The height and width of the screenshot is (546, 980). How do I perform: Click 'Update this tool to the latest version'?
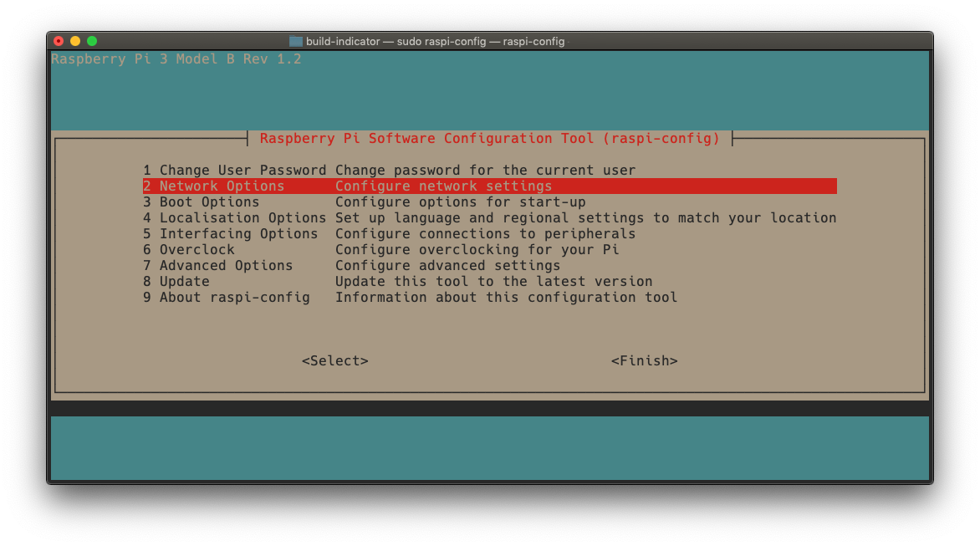tap(493, 282)
